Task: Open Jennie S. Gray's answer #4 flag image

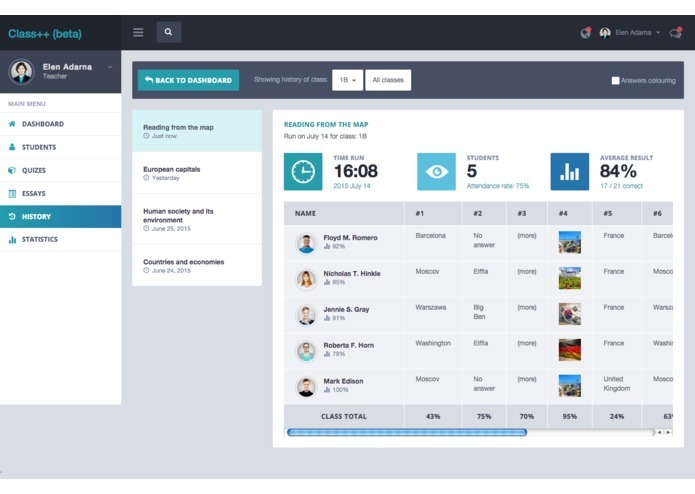Action: (x=570, y=314)
